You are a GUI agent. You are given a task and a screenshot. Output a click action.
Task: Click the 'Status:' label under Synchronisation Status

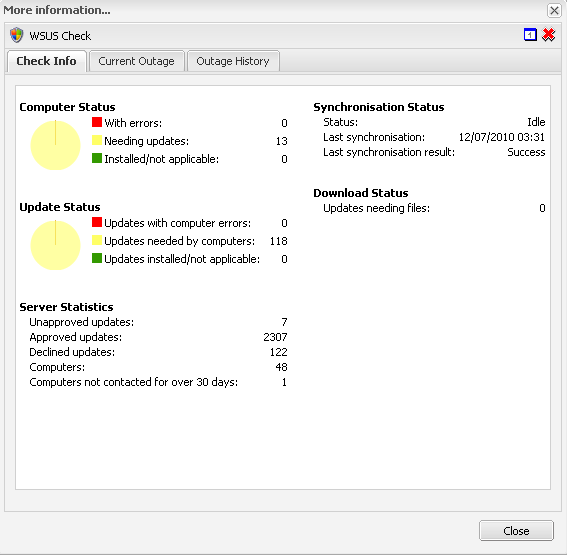click(340, 122)
